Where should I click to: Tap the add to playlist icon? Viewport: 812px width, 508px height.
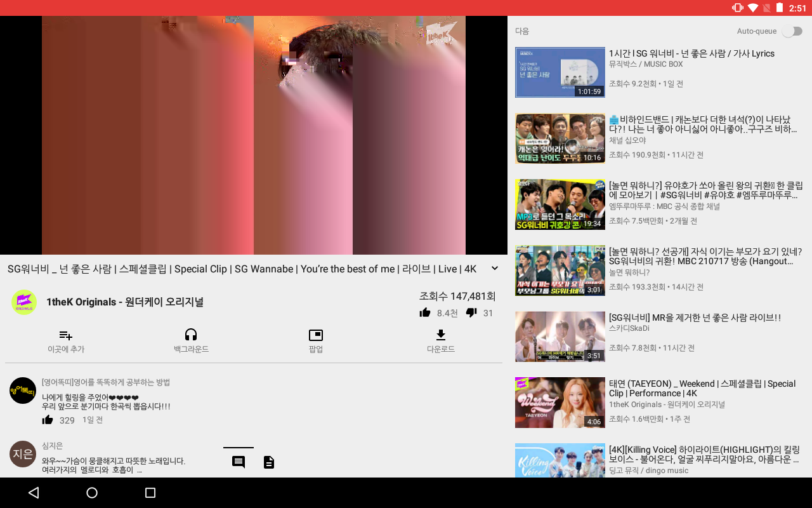point(65,335)
